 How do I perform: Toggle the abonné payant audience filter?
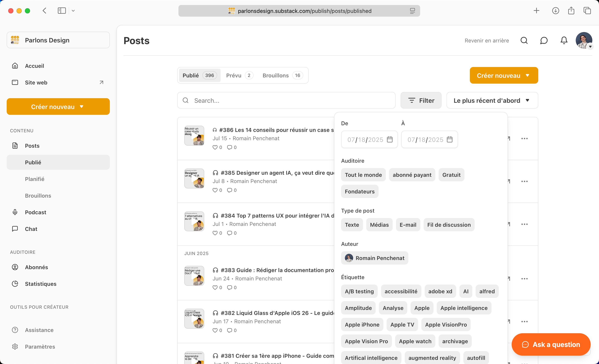(x=412, y=175)
